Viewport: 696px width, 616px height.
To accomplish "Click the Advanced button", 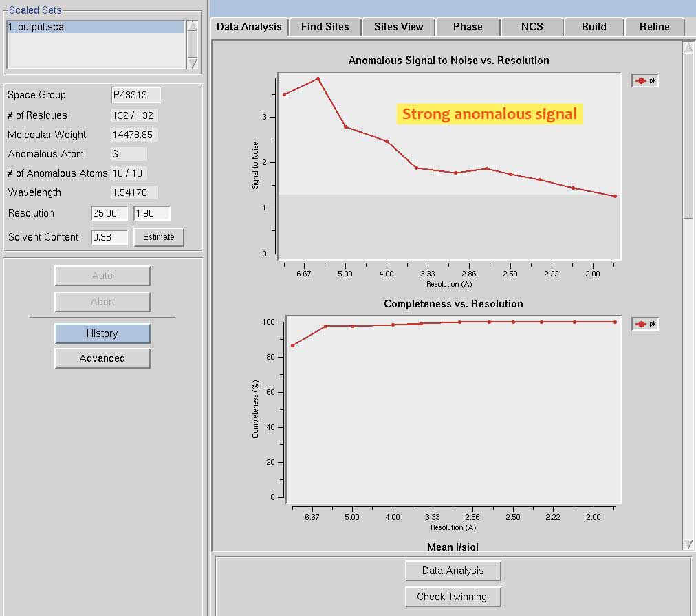I will coord(102,358).
